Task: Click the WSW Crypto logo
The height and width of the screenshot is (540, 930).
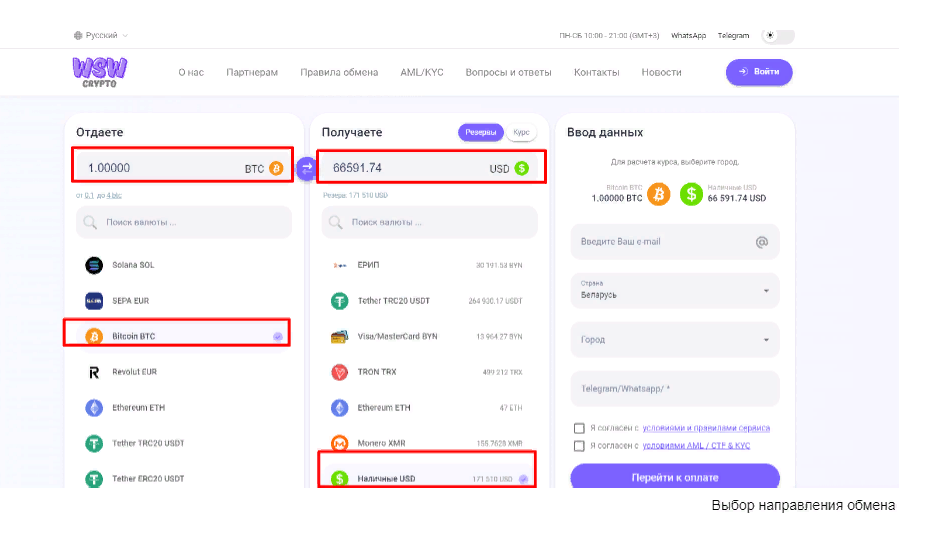Action: coord(99,72)
